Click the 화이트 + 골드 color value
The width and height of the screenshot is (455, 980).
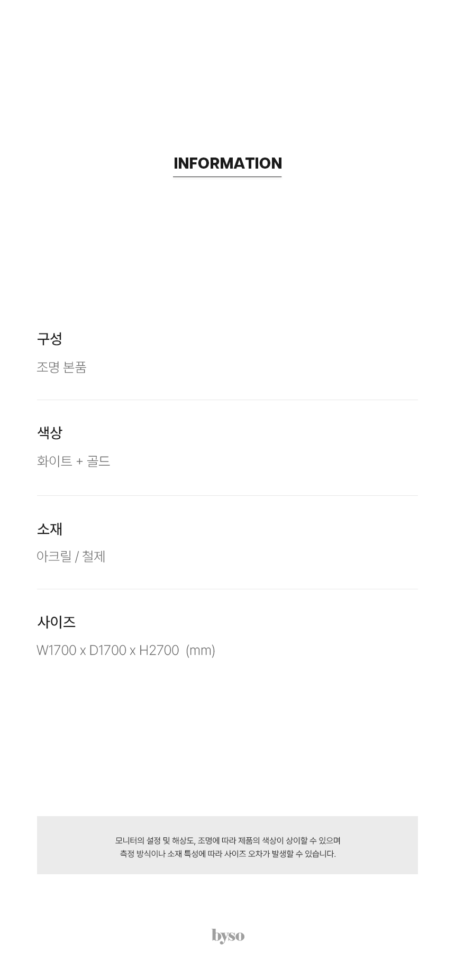(74, 461)
